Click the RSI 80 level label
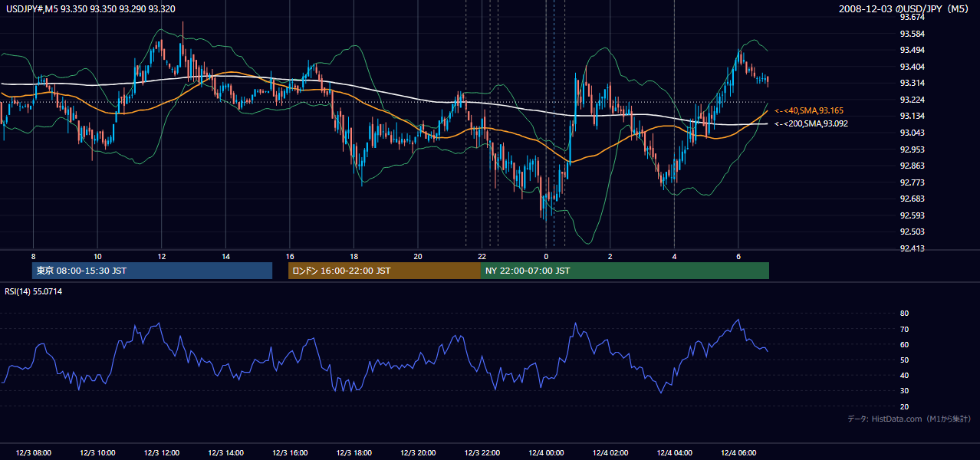This screenshot has width=980, height=460. point(904,314)
